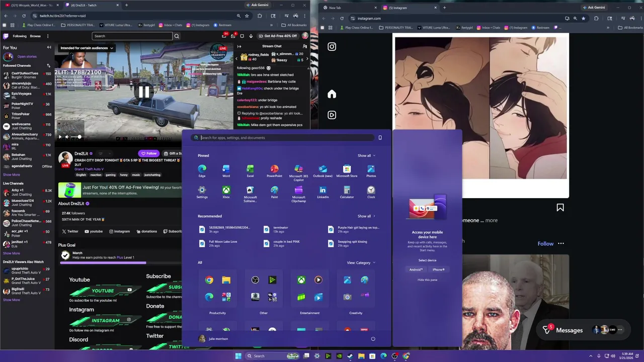
Task: Expand Pinned Show all
Action: [x=366, y=156]
